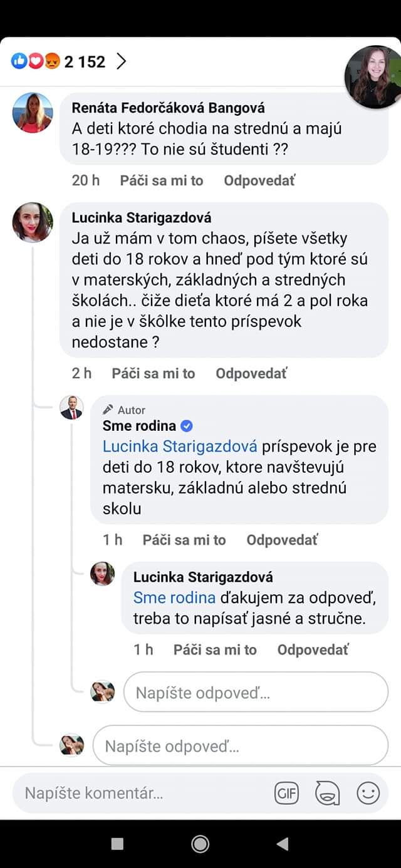Image resolution: width=401 pixels, height=868 pixels.
Task: Tap the reaction emoji icons cluster
Action: [36, 61]
